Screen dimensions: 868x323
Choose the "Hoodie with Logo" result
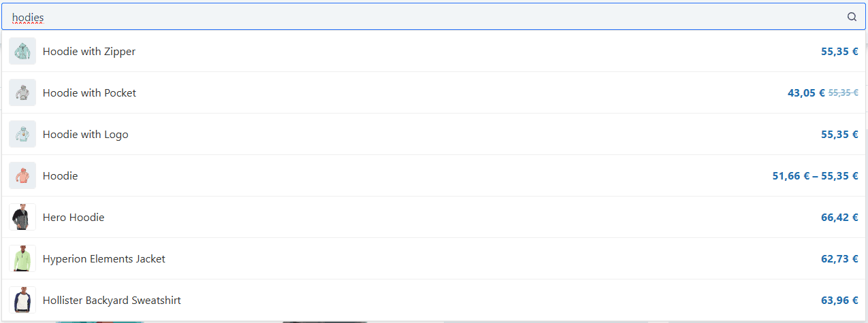(85, 135)
